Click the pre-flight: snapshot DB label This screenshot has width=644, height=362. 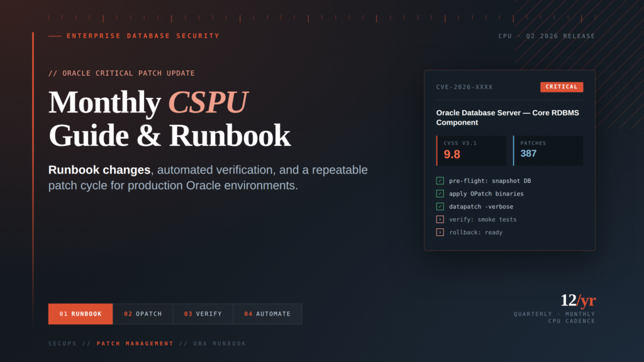pyautogui.click(x=490, y=181)
